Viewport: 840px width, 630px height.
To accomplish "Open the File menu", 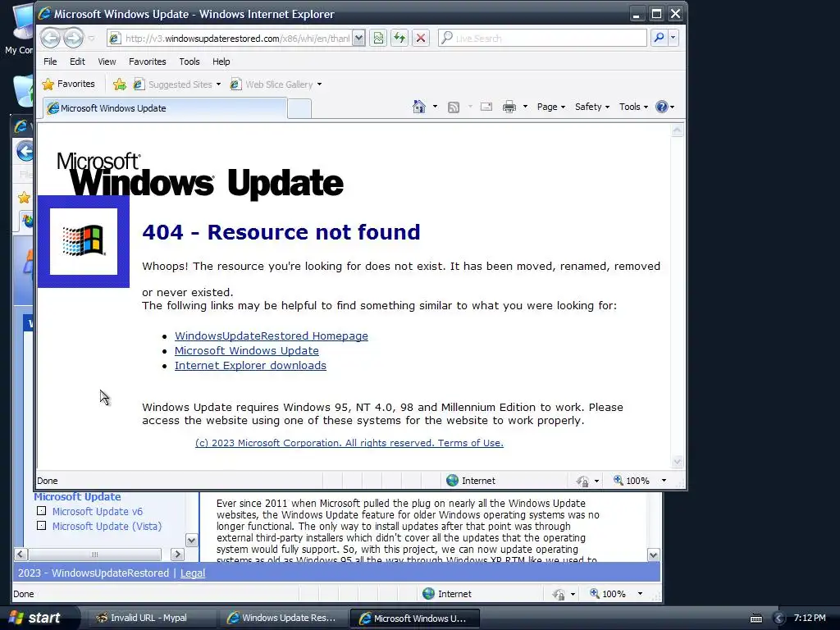I will pyautogui.click(x=50, y=62).
